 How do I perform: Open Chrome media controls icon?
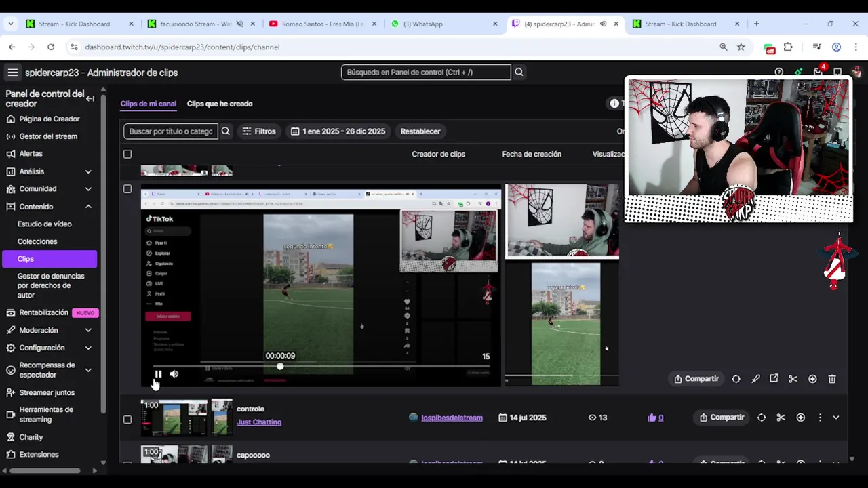pos(816,47)
